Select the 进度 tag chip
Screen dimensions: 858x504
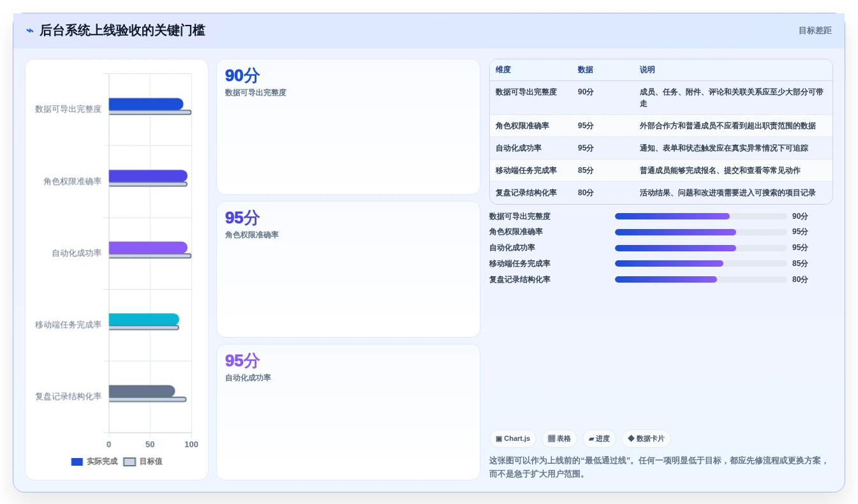point(599,439)
